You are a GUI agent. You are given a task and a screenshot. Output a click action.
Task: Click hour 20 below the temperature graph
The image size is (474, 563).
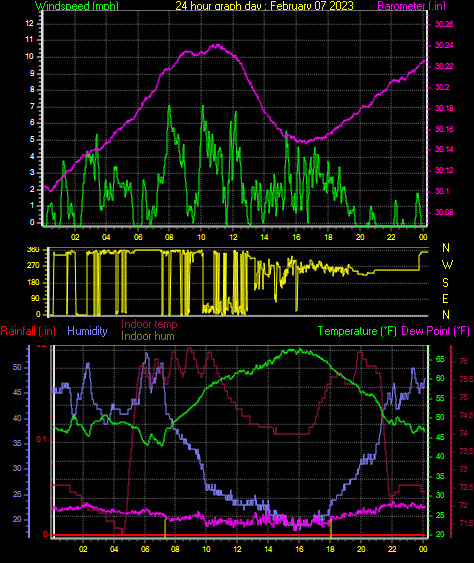pos(361,549)
